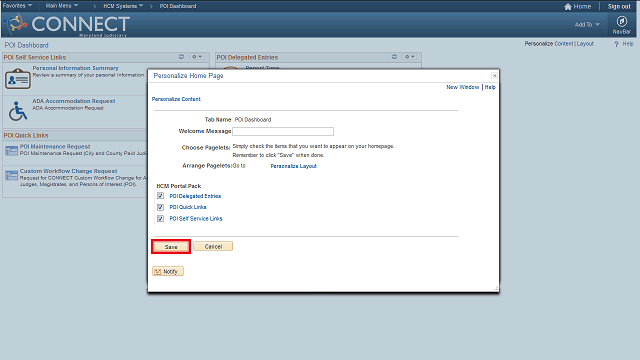Viewport: 640px width, 360px height.
Task: Open POI Quick Links pagelet link
Action: 188,207
